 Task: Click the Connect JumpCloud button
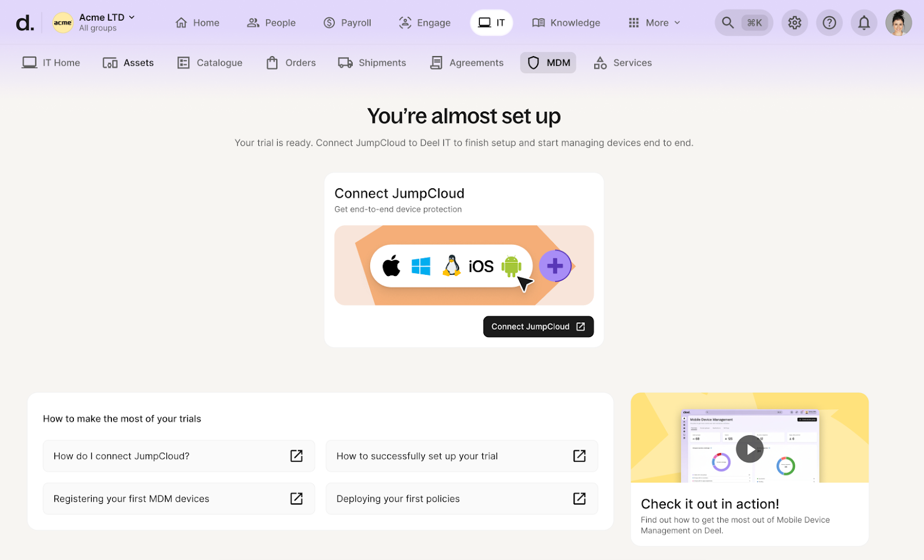538,327
